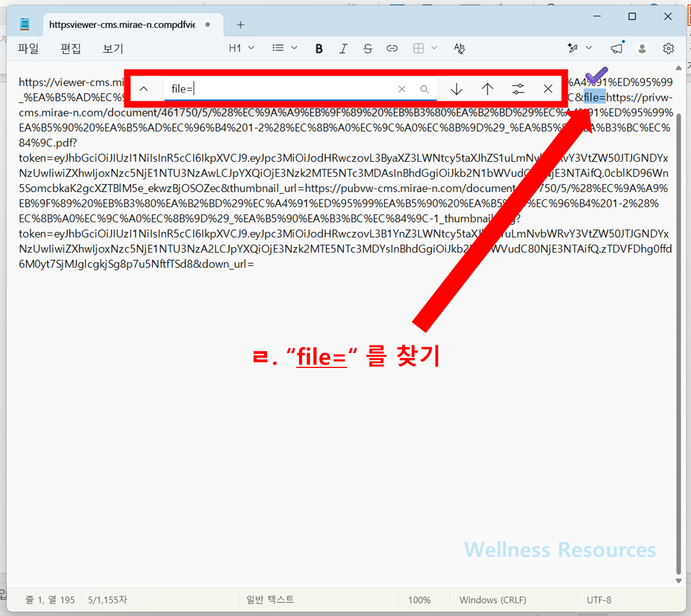The width and height of the screenshot is (691, 616).
Task: Click the vertical scrollbar
Action: tap(679, 344)
